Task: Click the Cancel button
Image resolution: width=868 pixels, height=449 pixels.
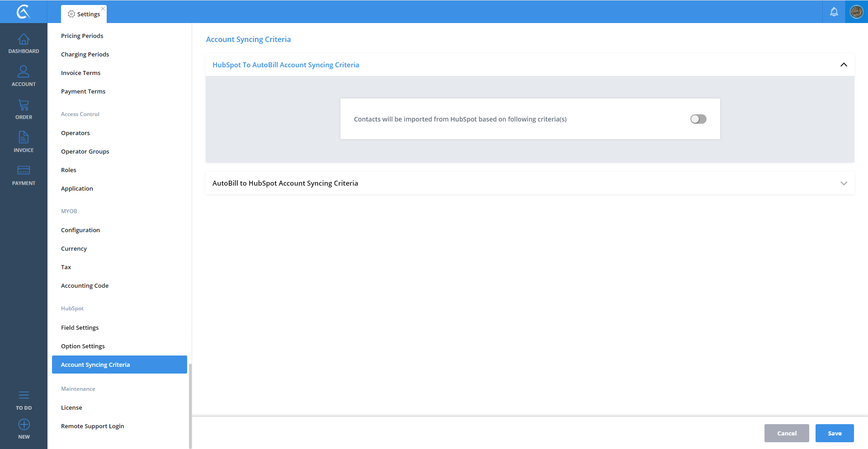Action: click(787, 433)
